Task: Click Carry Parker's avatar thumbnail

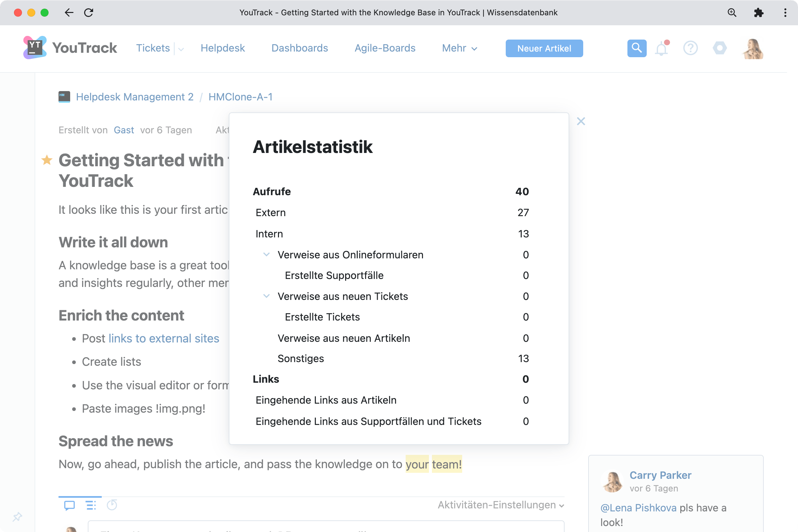Action: [x=613, y=481]
